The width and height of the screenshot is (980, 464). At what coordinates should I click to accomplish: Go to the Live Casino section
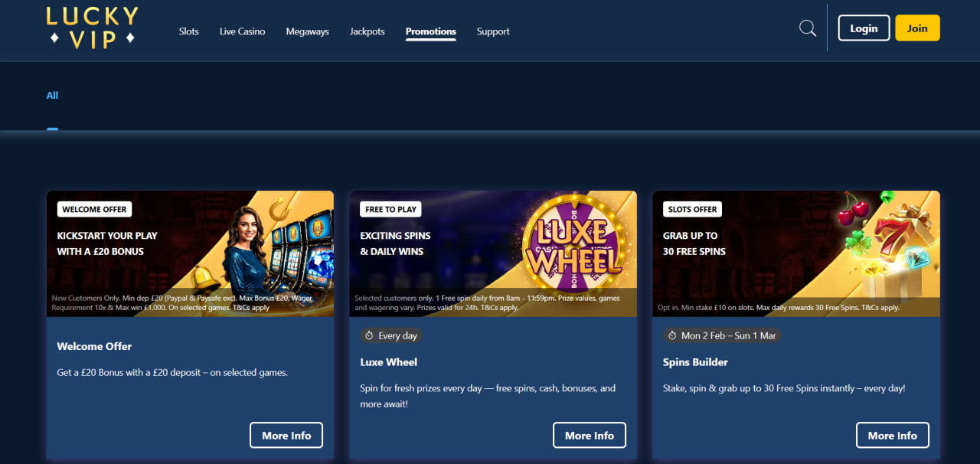(x=242, y=31)
